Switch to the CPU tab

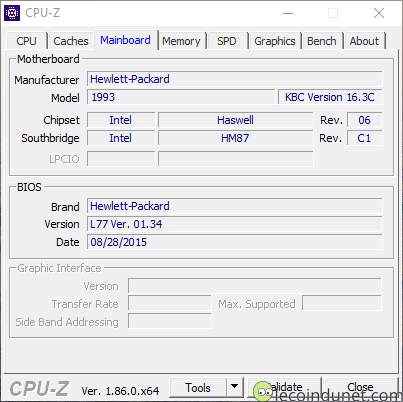26,41
